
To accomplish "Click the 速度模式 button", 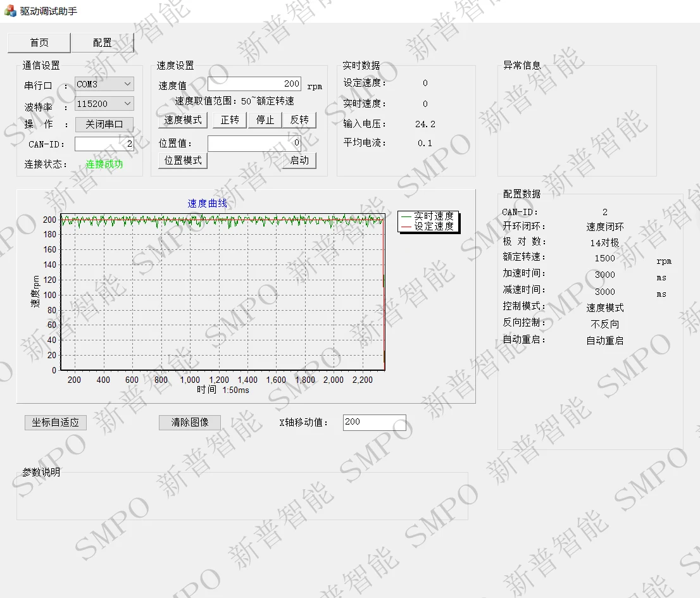I will [x=182, y=120].
